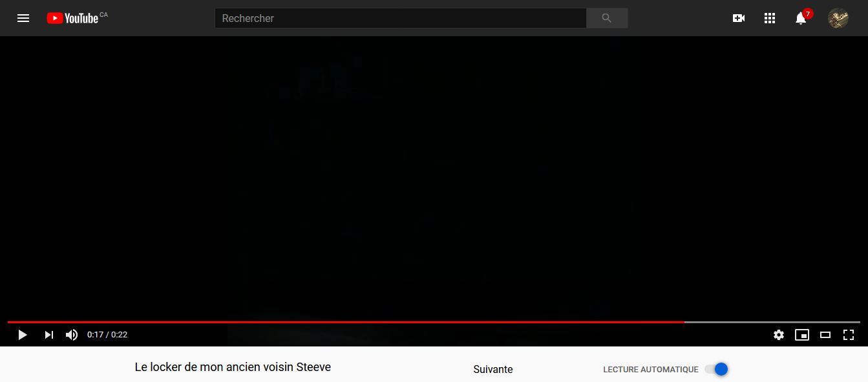Viewport: 868px width, 382px height.
Task: Play the paused video
Action: [23, 335]
